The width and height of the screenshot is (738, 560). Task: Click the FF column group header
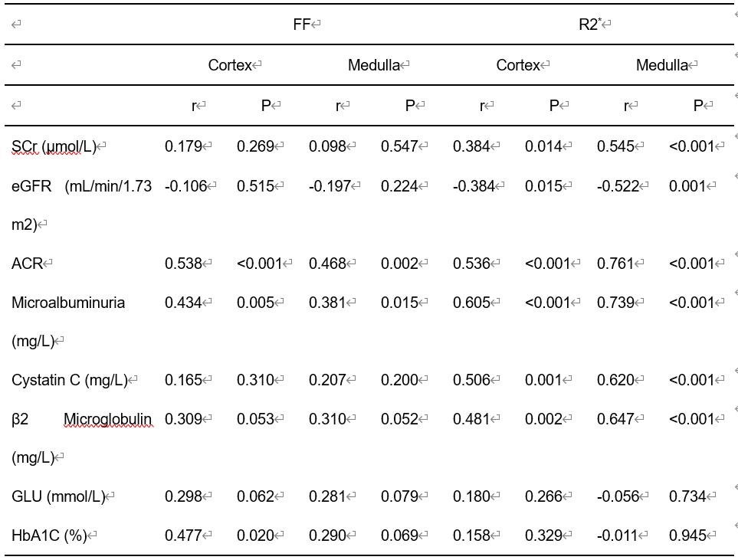(302, 25)
